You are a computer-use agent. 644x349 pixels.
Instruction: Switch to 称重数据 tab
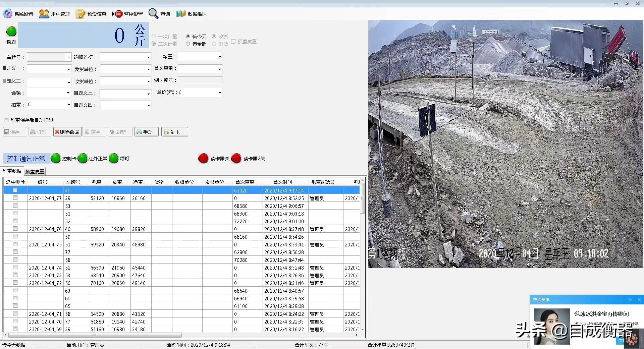[x=12, y=171]
